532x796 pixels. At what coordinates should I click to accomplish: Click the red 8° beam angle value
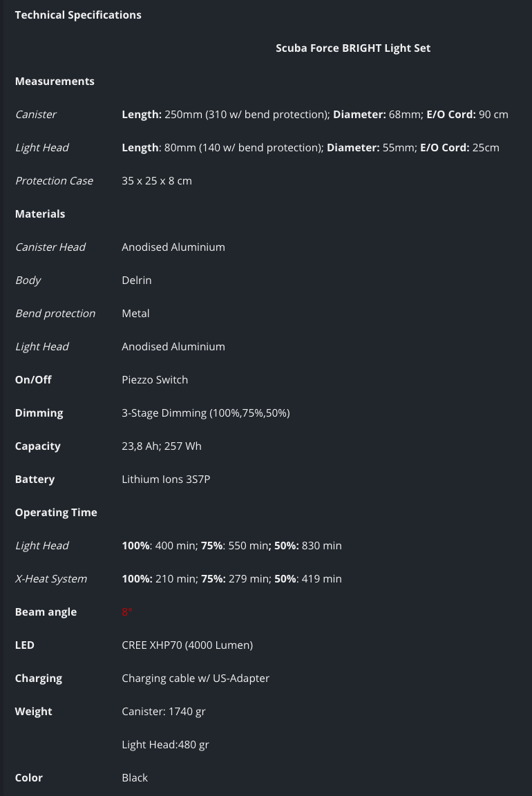[127, 612]
